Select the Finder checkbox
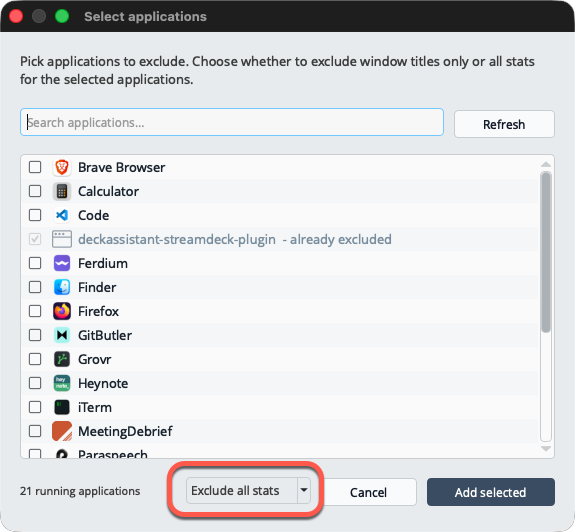Screen dimensions: 575x532 click(x=35, y=287)
